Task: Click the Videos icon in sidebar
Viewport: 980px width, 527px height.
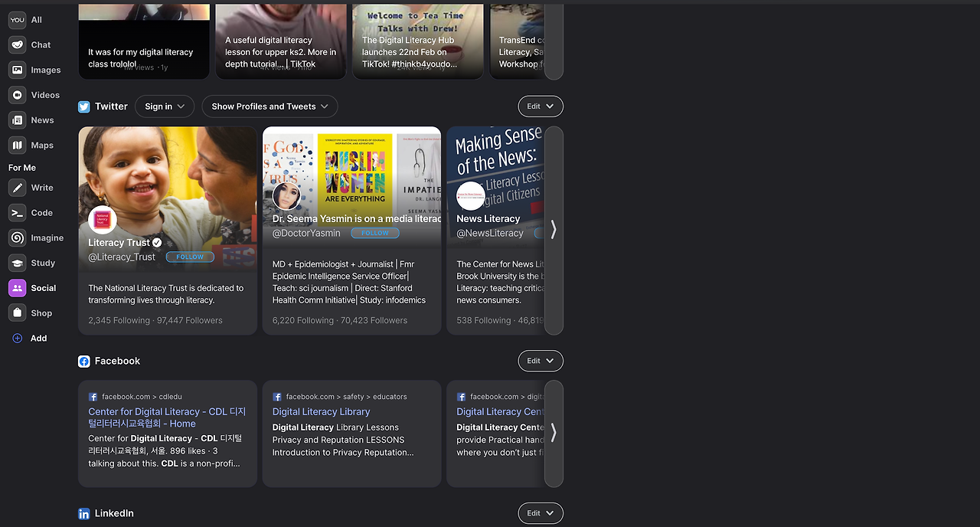Action: point(17,95)
